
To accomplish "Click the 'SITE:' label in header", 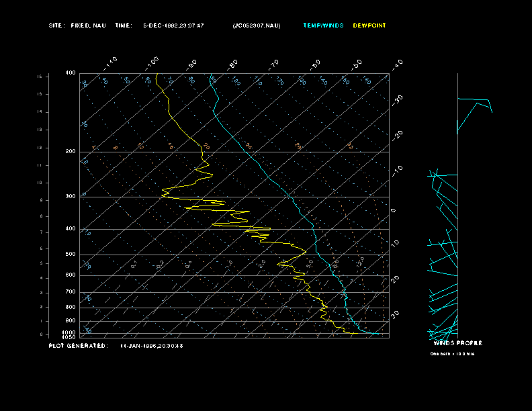I will (56, 26).
